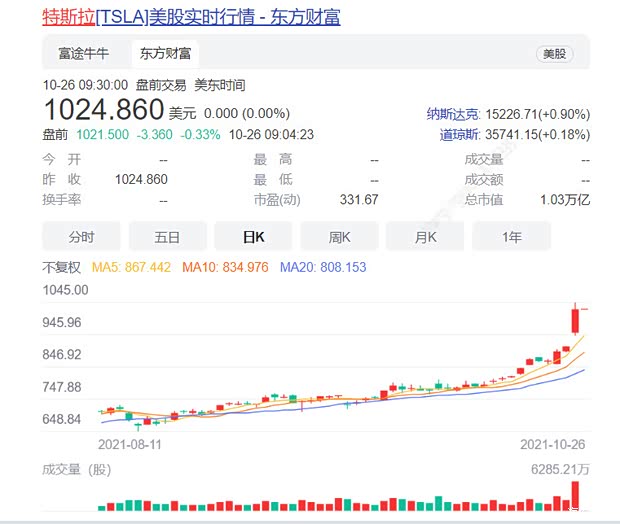This screenshot has width=620, height=524.
Task: Click the 2021-08-11 start date label
Action: click(x=130, y=441)
